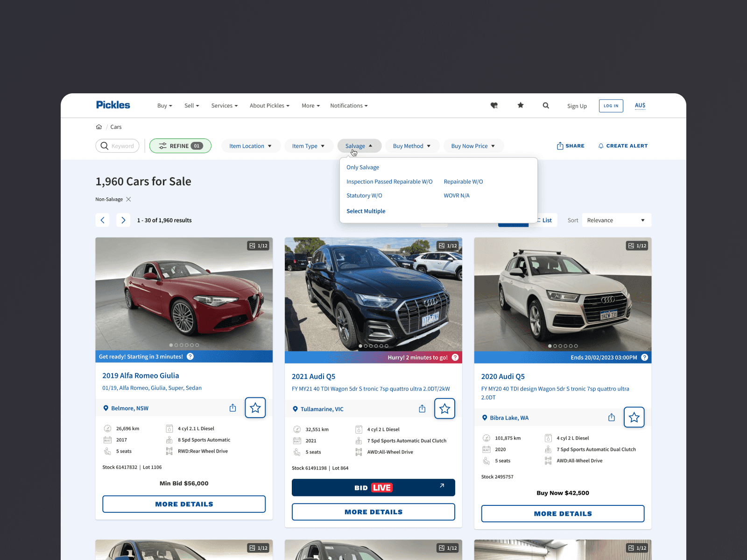Viewport: 747px width, 560px height.
Task: Click the Tullamarine, VIC location pin
Action: click(x=295, y=409)
